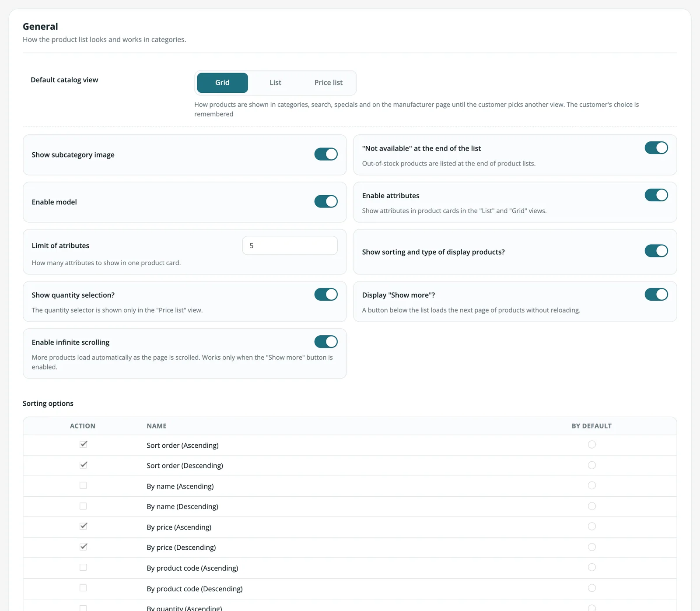Uncheck By price (Descending) checkbox
The width and height of the screenshot is (700, 611).
click(x=83, y=547)
